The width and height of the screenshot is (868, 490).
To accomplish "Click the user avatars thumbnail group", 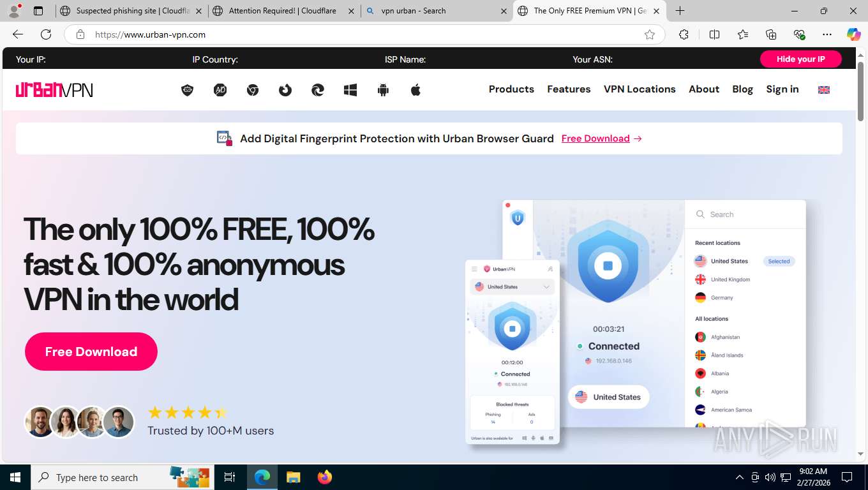I will point(80,422).
